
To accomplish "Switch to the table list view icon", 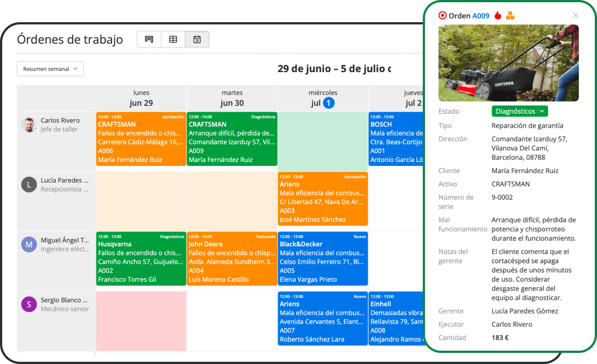I will 173,39.
